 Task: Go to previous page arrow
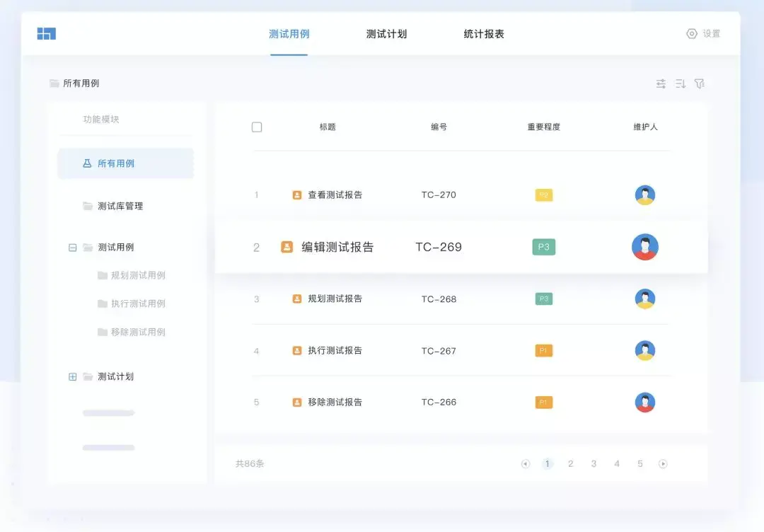525,464
